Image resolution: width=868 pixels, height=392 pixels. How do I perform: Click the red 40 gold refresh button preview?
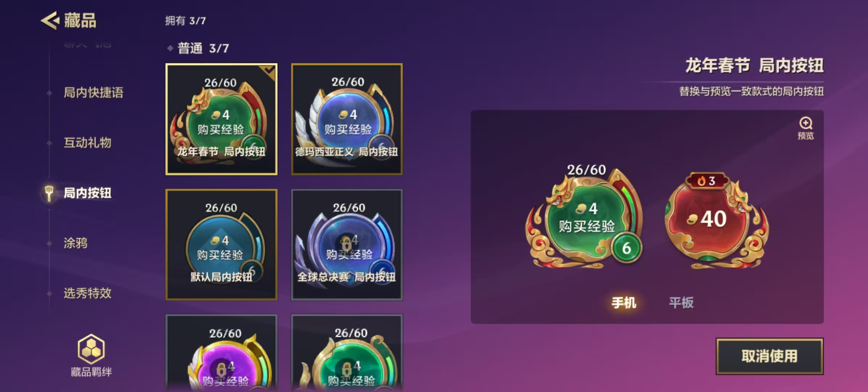716,220
